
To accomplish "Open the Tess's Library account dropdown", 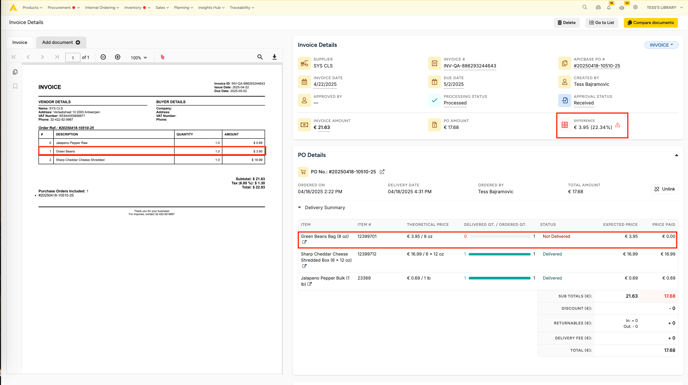I will pos(664,7).
